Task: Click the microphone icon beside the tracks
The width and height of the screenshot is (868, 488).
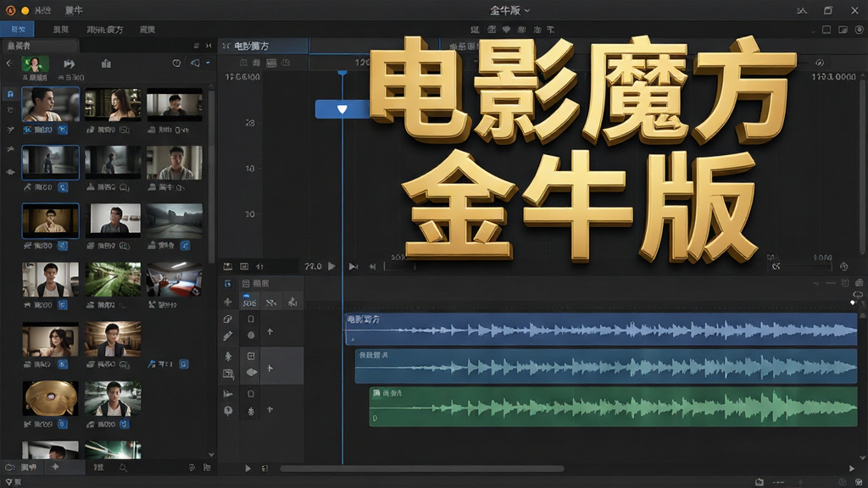Action: [228, 357]
